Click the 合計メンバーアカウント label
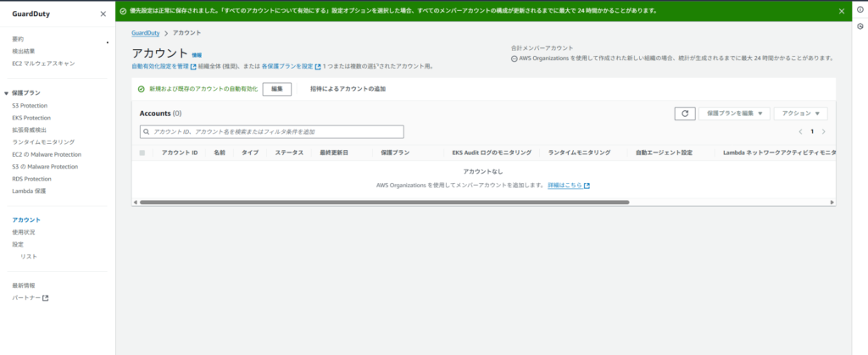Image resolution: width=868 pixels, height=355 pixels. coord(542,48)
